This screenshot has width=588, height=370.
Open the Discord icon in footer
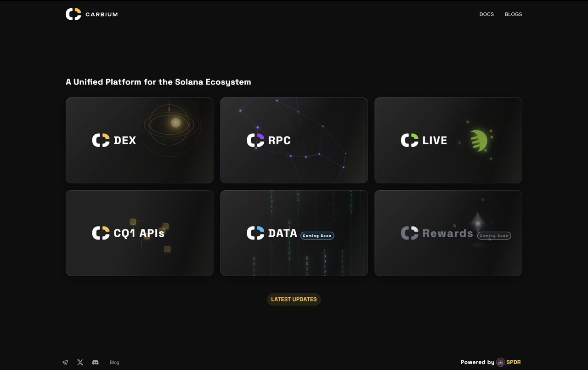[95, 362]
